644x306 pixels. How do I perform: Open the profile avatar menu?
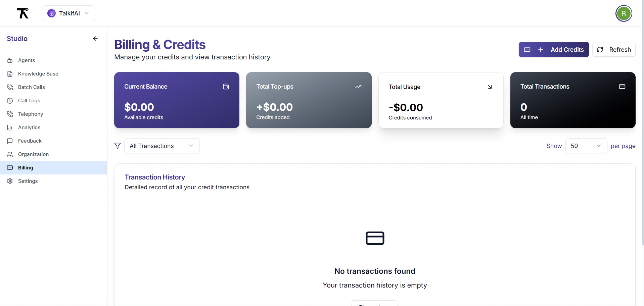[624, 13]
